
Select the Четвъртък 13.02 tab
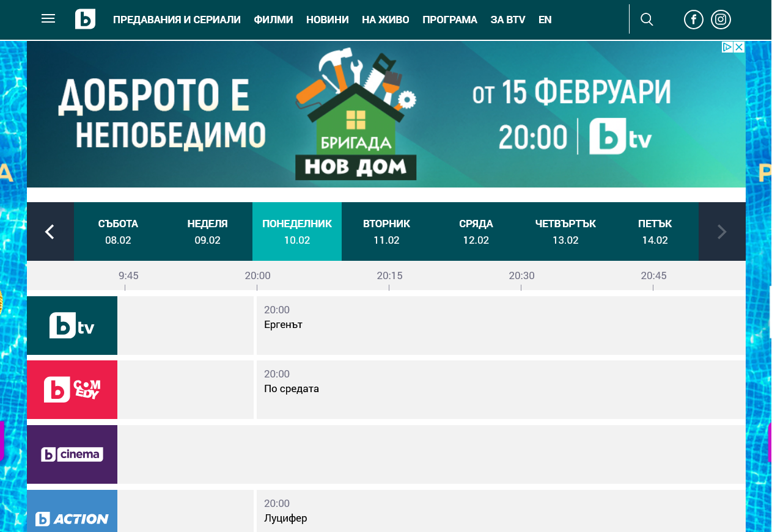(565, 231)
